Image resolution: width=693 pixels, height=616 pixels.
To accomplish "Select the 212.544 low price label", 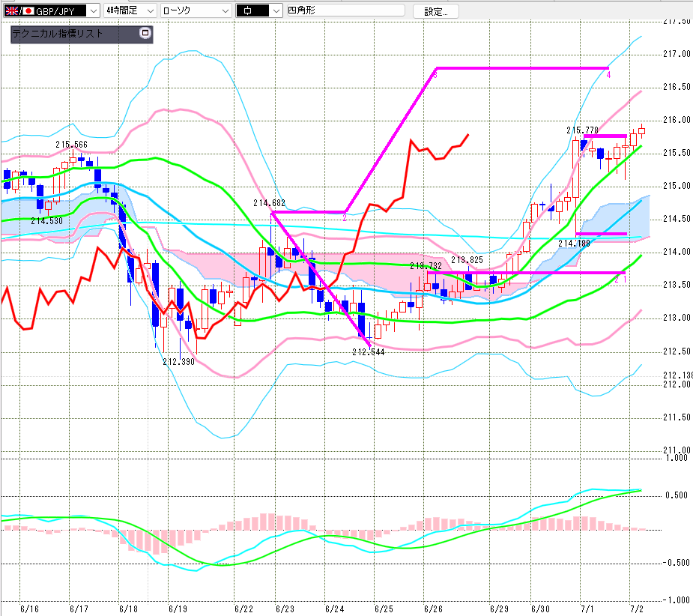I will pos(368,352).
